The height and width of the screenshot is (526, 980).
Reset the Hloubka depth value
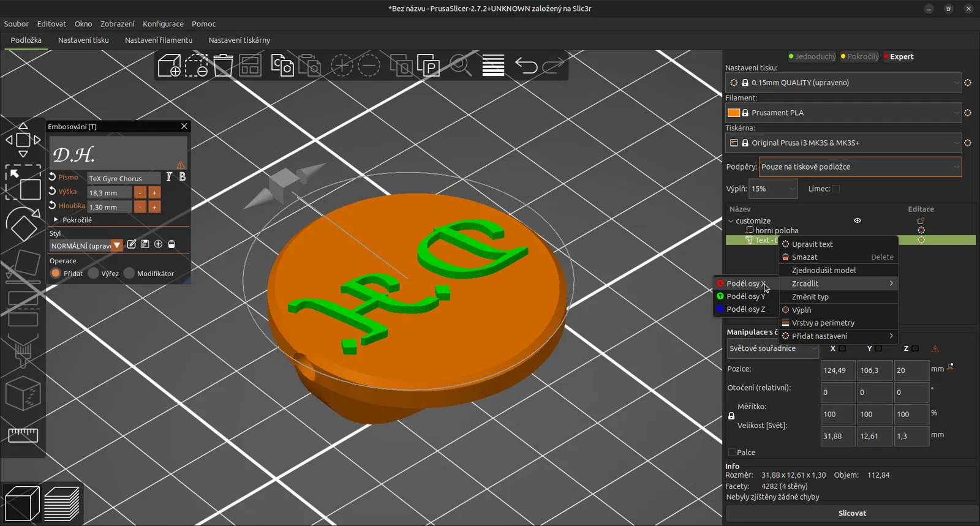click(x=53, y=205)
